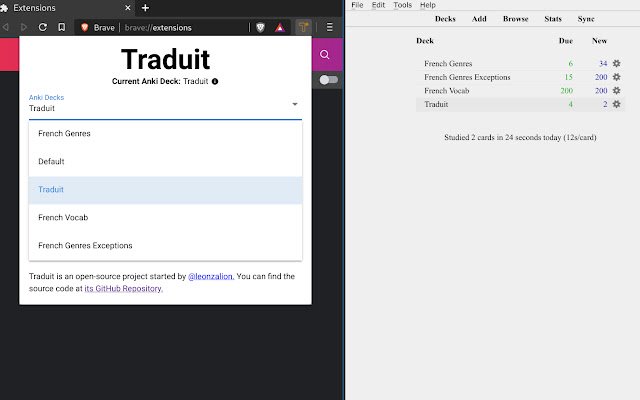This screenshot has width=640, height=400.
Task: Click the Extensions tab title
Action: pyautogui.click(x=34, y=8)
